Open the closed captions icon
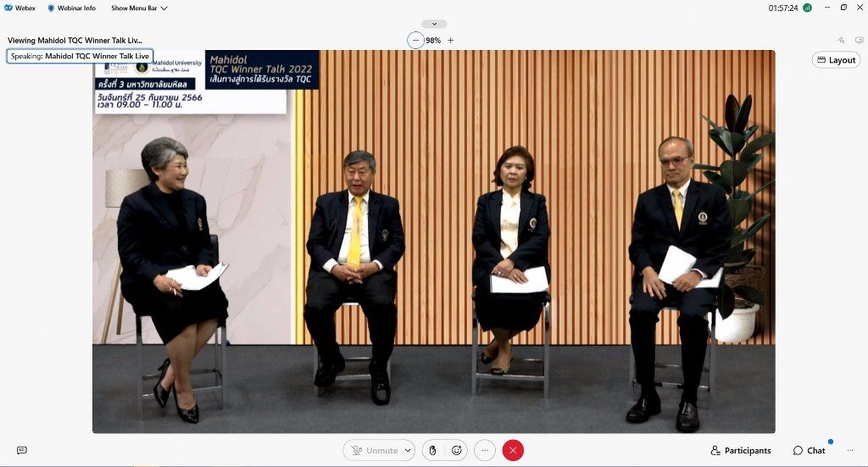Image resolution: width=868 pixels, height=467 pixels. pos(21,450)
